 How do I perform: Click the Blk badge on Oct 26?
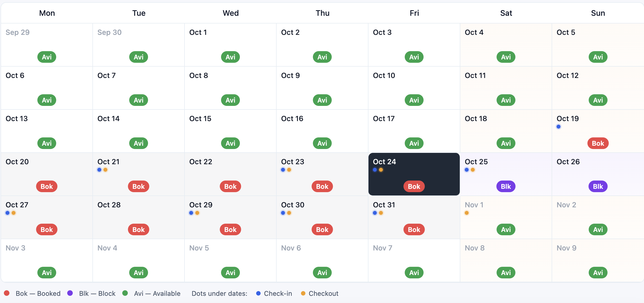pyautogui.click(x=598, y=186)
